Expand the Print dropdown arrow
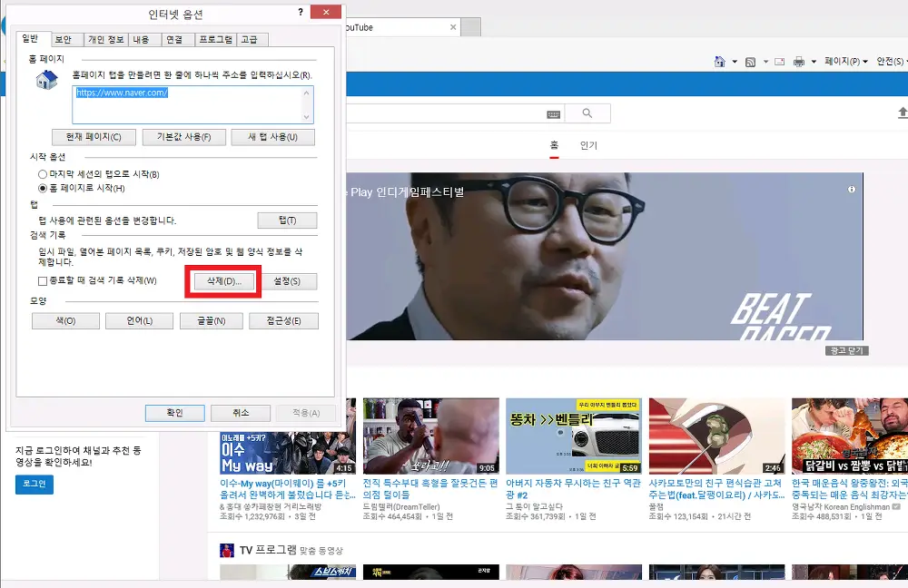The width and height of the screenshot is (908, 588). pyautogui.click(x=814, y=62)
